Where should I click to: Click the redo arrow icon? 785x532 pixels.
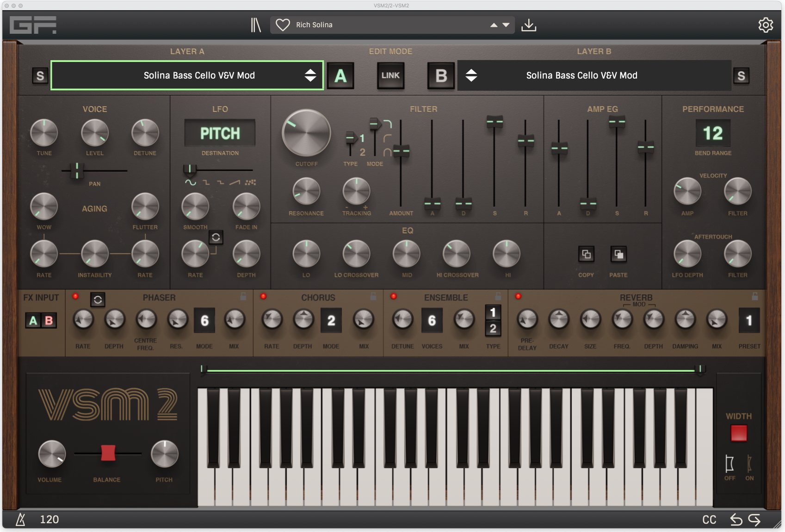[754, 520]
